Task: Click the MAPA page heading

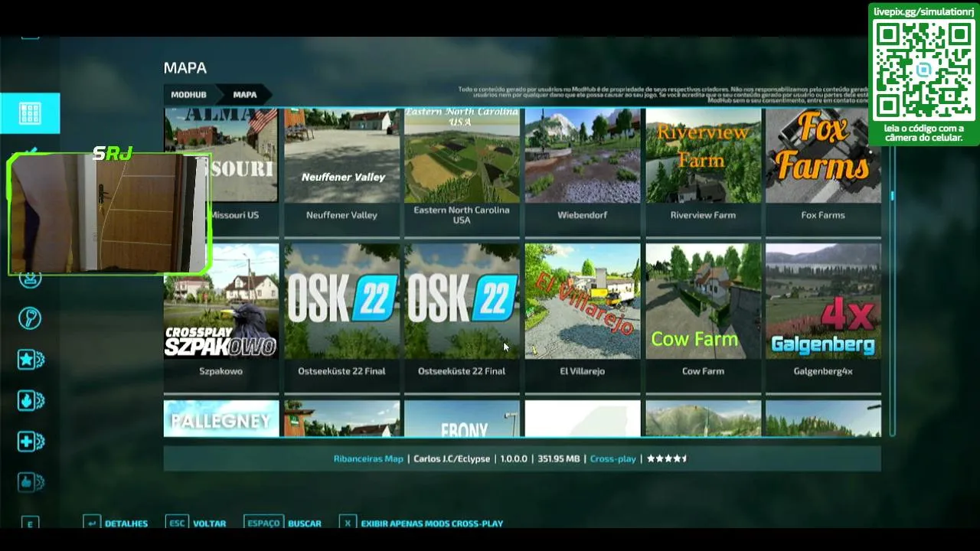Action: coord(185,68)
